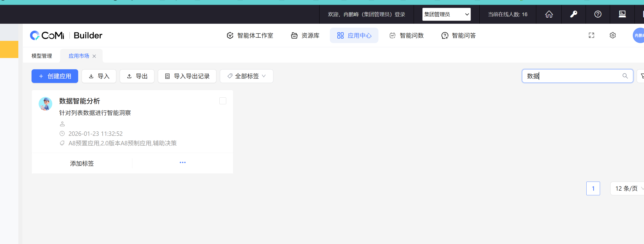Click the 数据智能分析 app avatar
This screenshot has width=644, height=244.
[x=45, y=104]
